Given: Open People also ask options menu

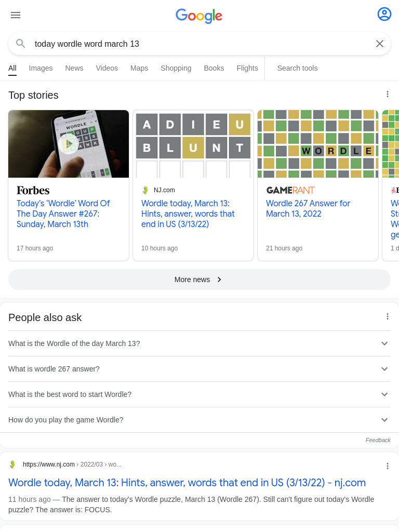Looking at the screenshot, I should pyautogui.click(x=388, y=316).
